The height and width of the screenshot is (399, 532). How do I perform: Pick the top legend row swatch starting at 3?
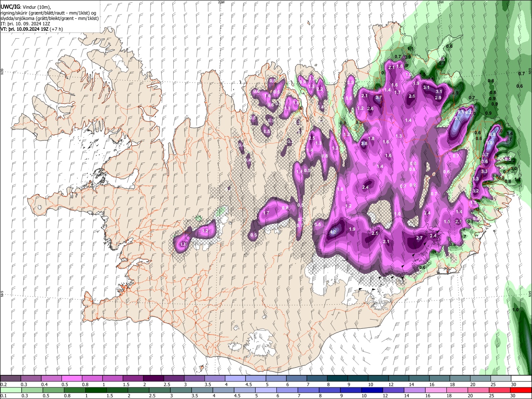click(x=194, y=379)
